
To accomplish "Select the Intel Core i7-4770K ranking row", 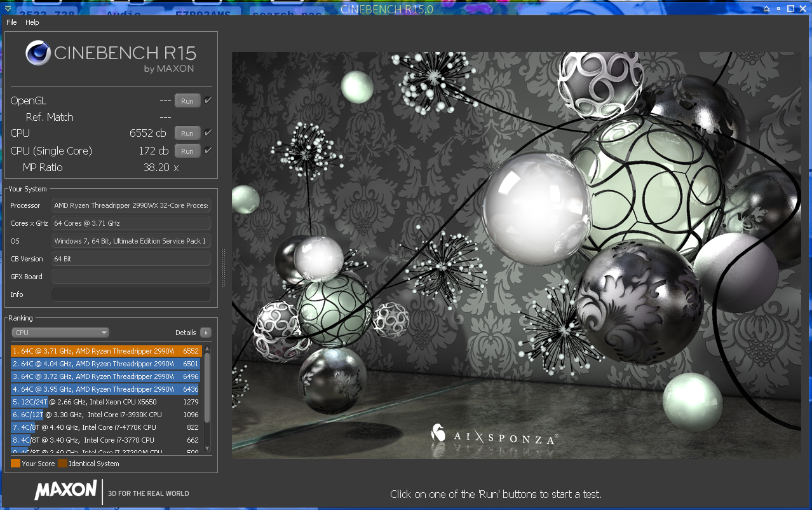I will (106, 427).
